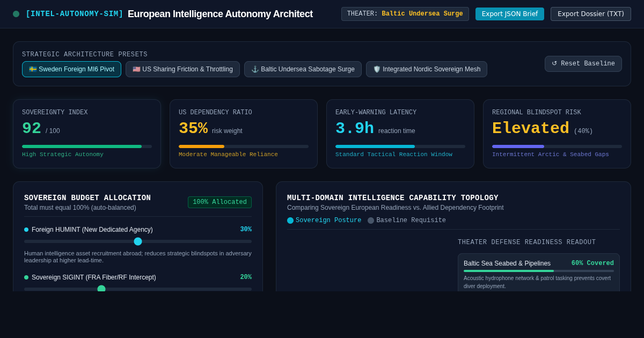The image size is (644, 338).
Task: Click the Sovereign SIGINT (FRA Fiber/RF Intercept) label
Action: 94,277
